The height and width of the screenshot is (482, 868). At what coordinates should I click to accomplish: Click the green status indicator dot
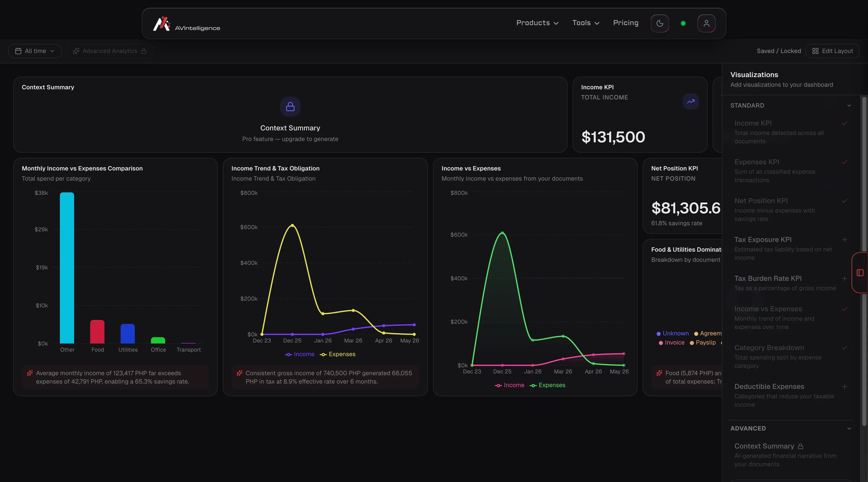click(683, 23)
